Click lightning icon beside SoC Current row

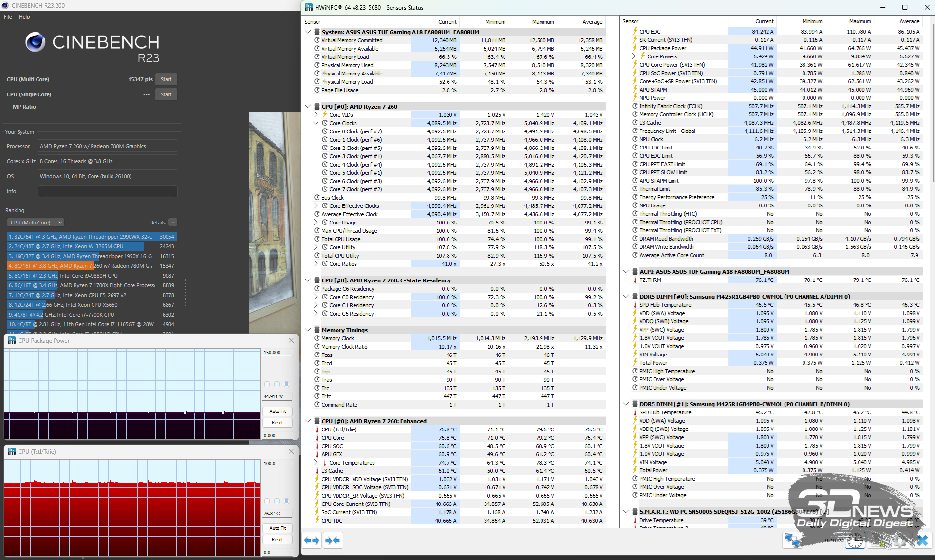pos(317,512)
